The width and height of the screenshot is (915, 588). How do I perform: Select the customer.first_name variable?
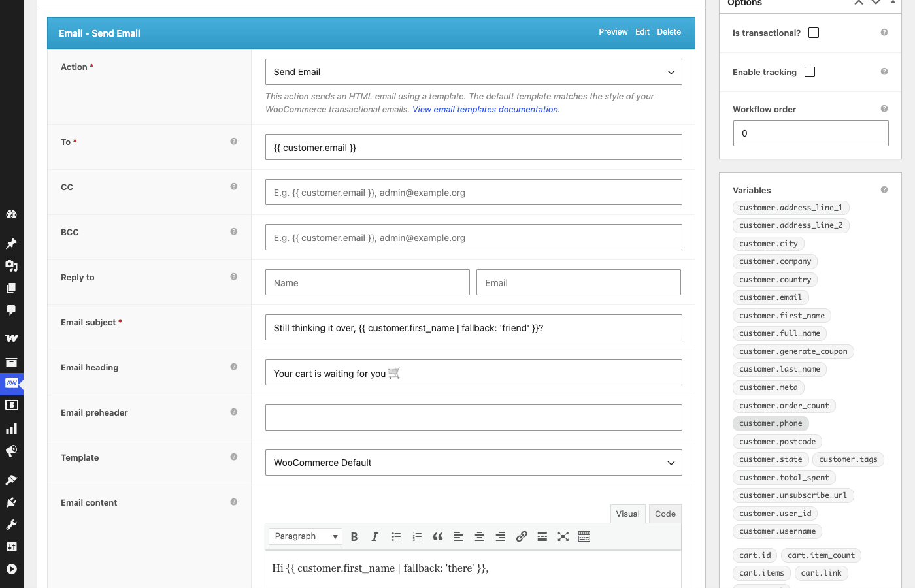[782, 316]
